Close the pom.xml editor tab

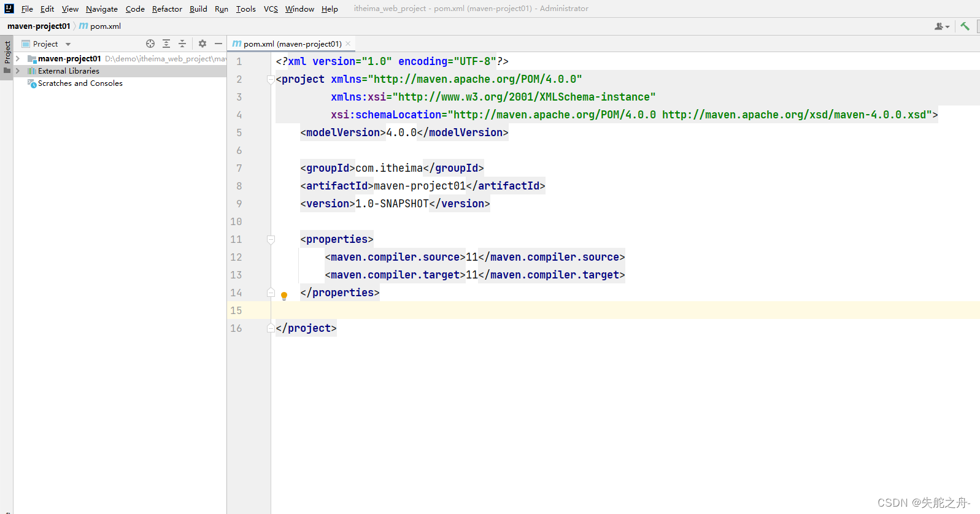(x=348, y=44)
